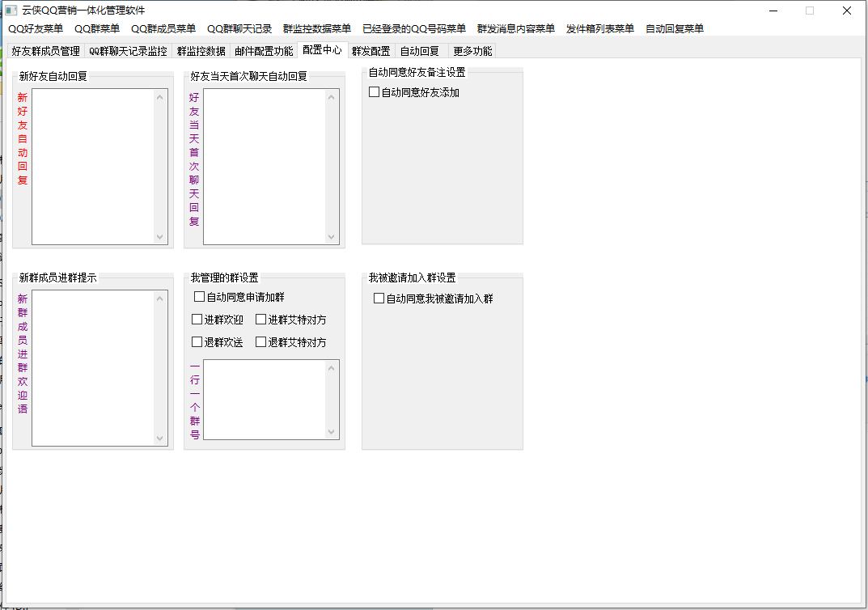The width and height of the screenshot is (868, 610).
Task: Select the 配置中心 tab
Action: click(x=322, y=50)
